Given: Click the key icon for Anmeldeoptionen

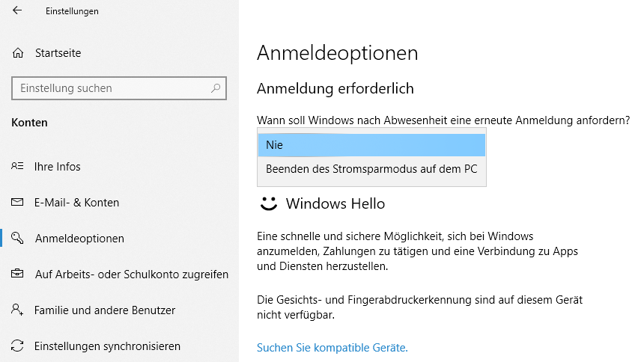Looking at the screenshot, I should pyautogui.click(x=17, y=238).
